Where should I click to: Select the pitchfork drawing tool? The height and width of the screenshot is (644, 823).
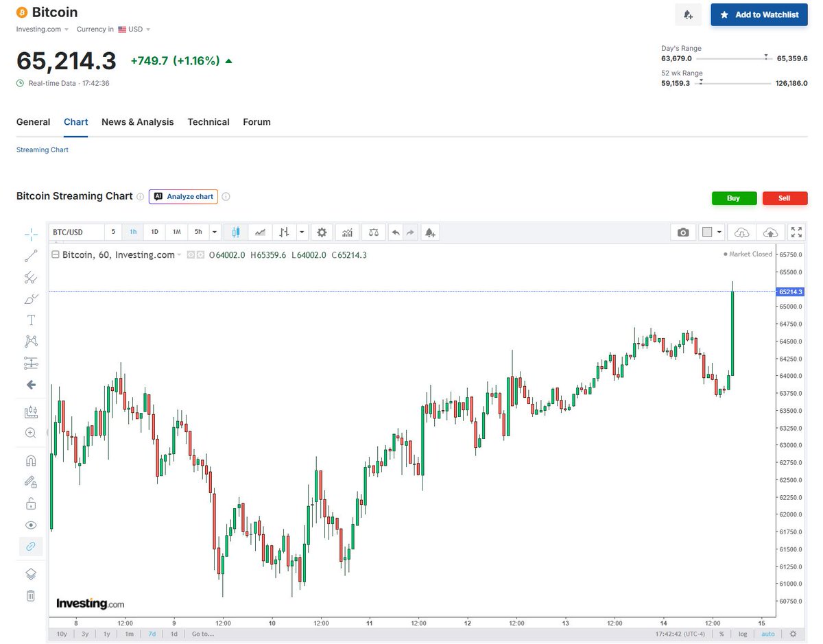(x=31, y=277)
